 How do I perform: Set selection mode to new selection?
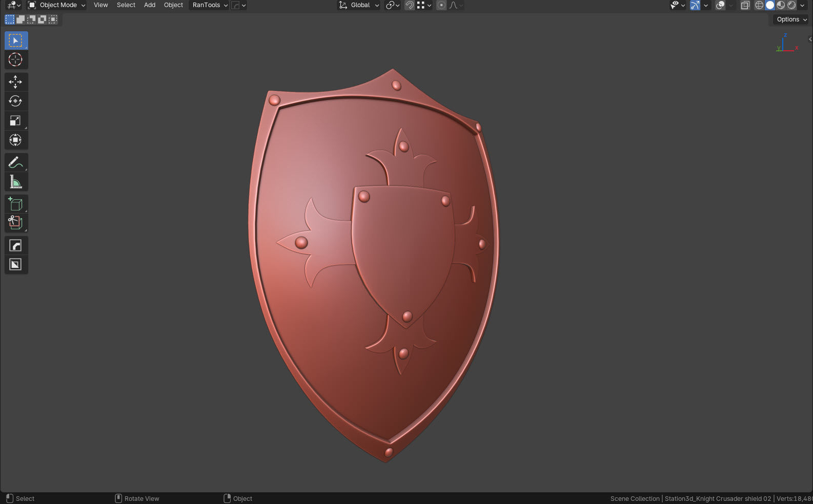pos(10,19)
